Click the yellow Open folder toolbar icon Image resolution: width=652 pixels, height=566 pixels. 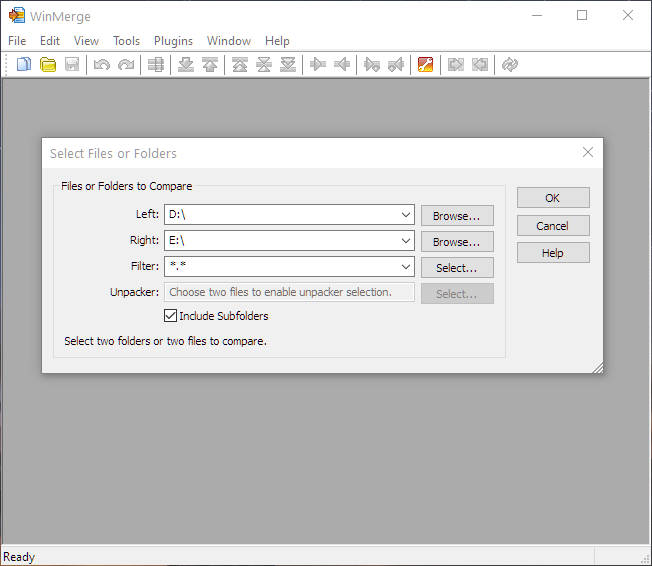(x=48, y=64)
